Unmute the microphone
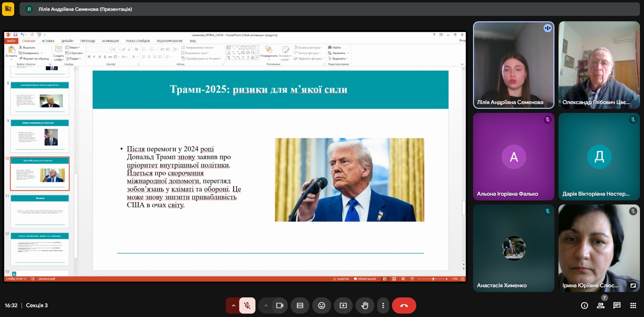Viewport: 644px width, 317px height. [x=247, y=306]
